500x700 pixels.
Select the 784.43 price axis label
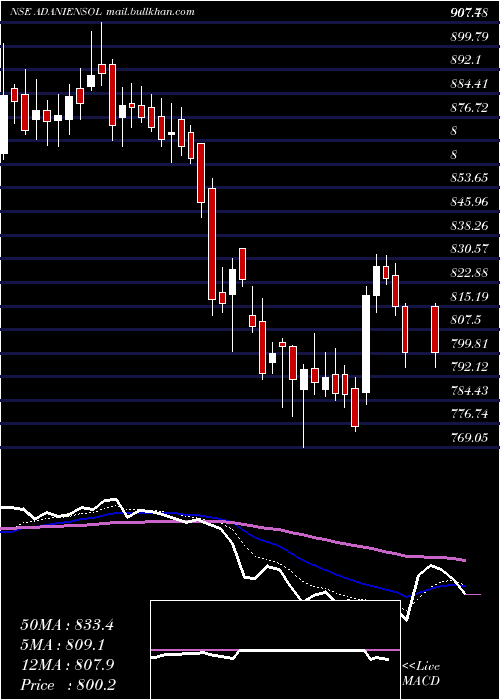(x=469, y=391)
